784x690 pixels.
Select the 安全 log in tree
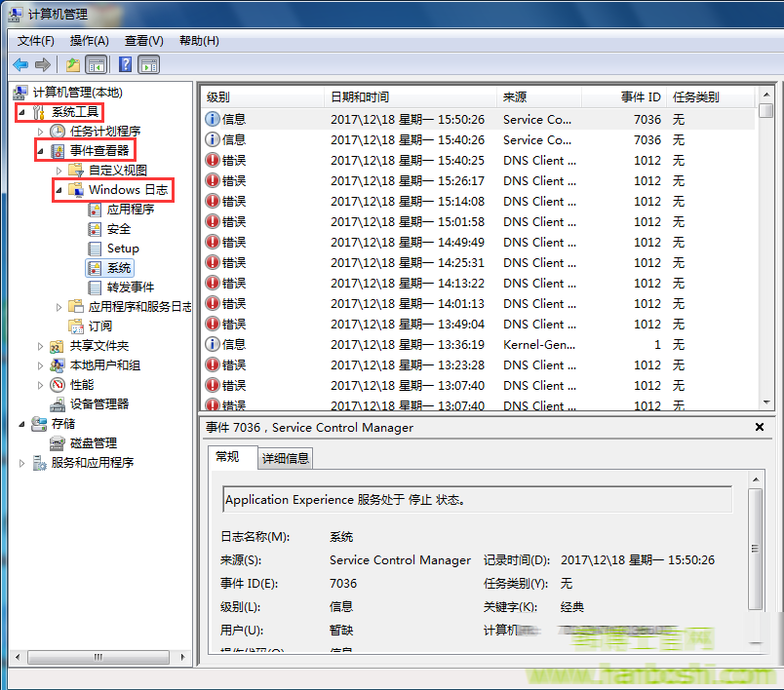tap(118, 229)
